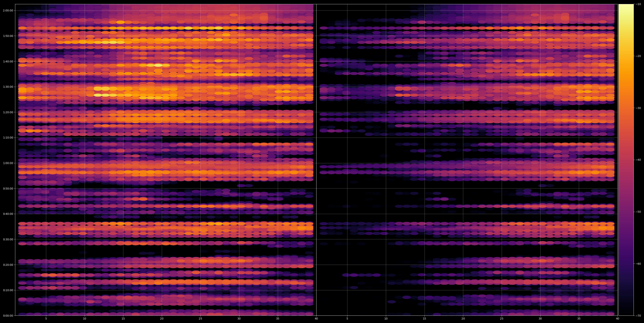Pick x-axis tick 20 under the right plot
Viewport: 644px width, 323px height.
463,319
